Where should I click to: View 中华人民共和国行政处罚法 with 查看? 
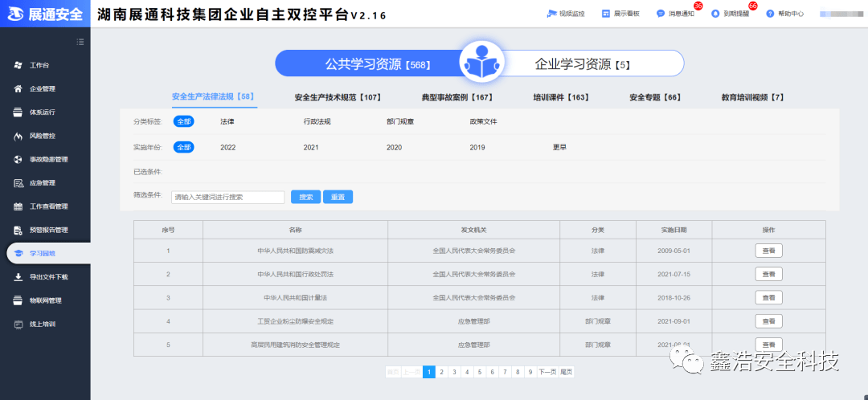(x=768, y=274)
